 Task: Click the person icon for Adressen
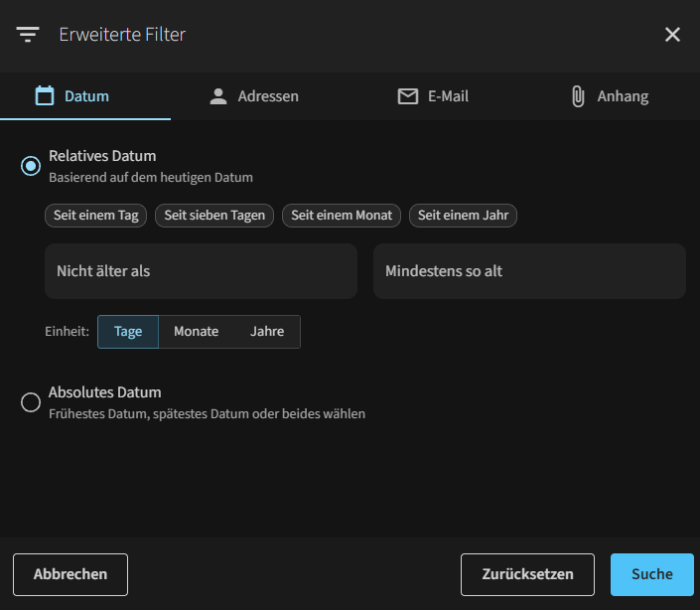coord(218,96)
